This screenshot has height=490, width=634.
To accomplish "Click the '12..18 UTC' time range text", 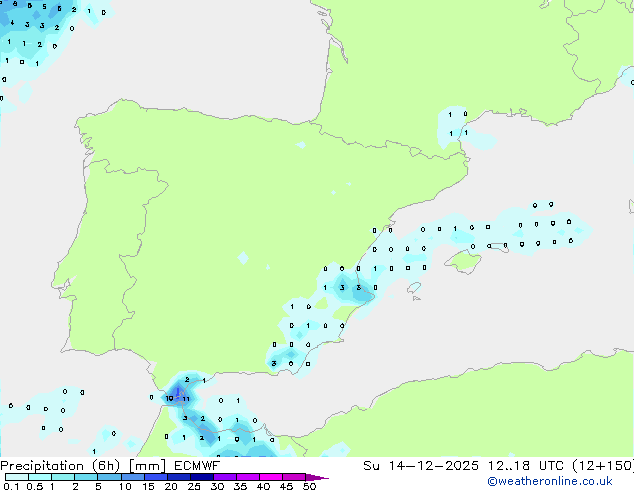I will (x=525, y=466).
